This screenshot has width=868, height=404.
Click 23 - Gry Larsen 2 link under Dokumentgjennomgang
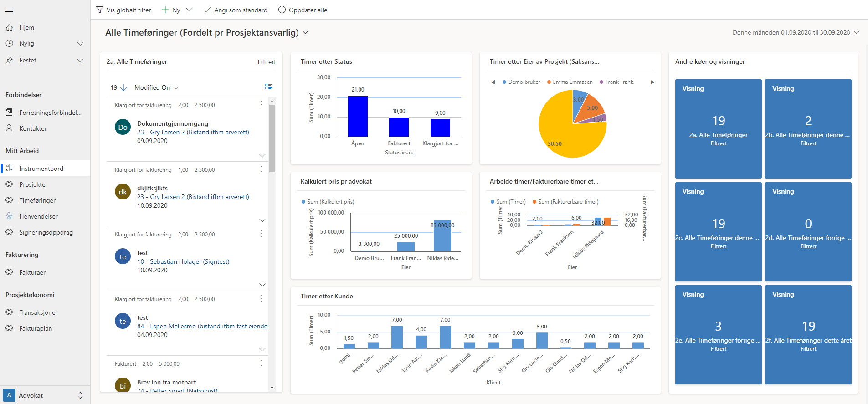[x=193, y=132]
